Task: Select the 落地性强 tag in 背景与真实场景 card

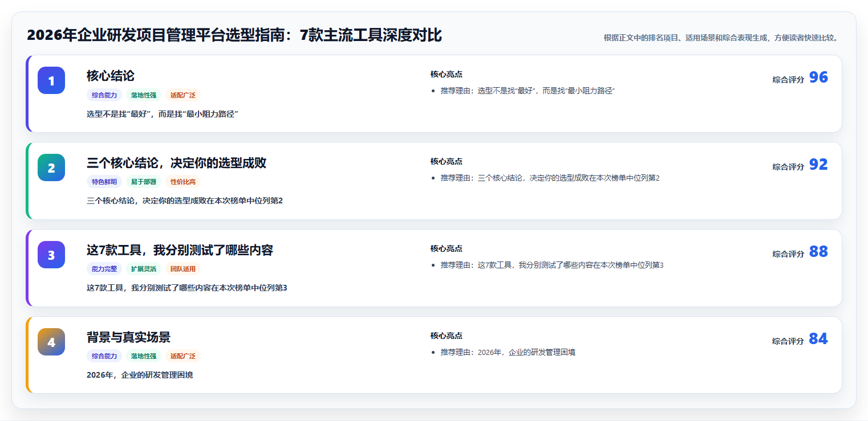Action: point(144,357)
